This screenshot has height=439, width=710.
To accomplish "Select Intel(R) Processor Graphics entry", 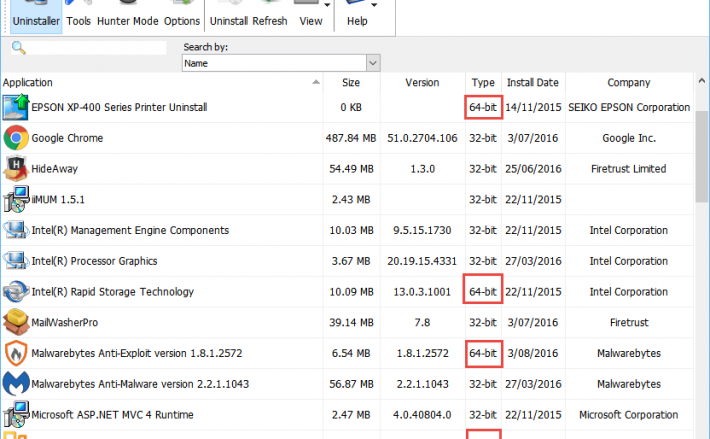I will pos(94,261).
